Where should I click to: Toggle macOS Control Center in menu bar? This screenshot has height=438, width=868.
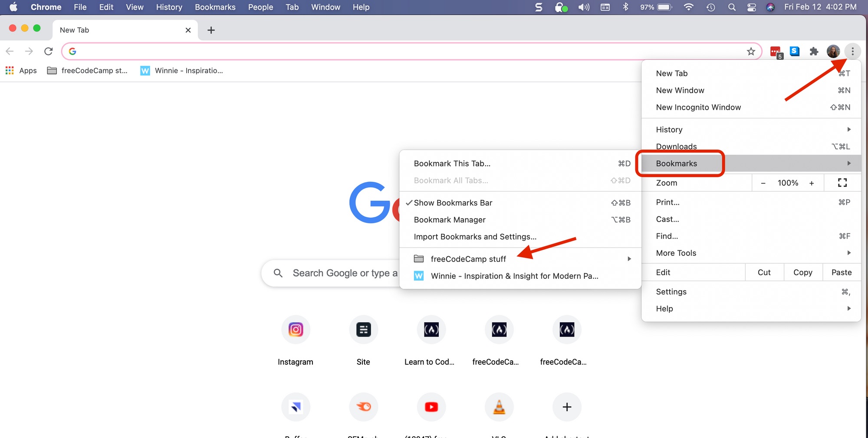click(751, 7)
